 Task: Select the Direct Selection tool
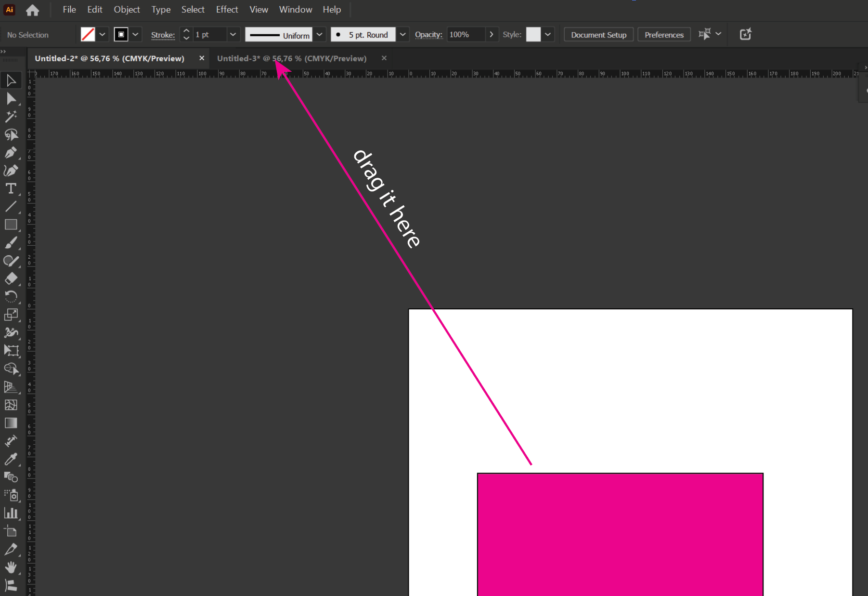[x=12, y=98]
